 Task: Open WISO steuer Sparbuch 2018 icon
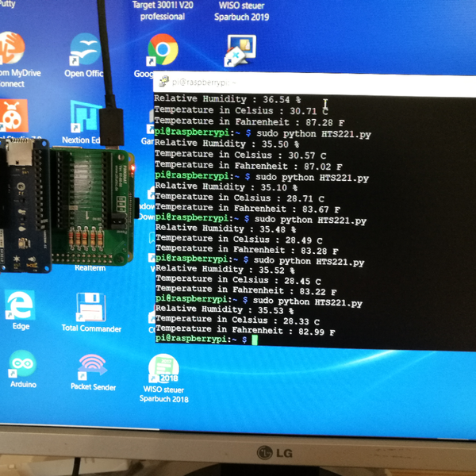163,369
